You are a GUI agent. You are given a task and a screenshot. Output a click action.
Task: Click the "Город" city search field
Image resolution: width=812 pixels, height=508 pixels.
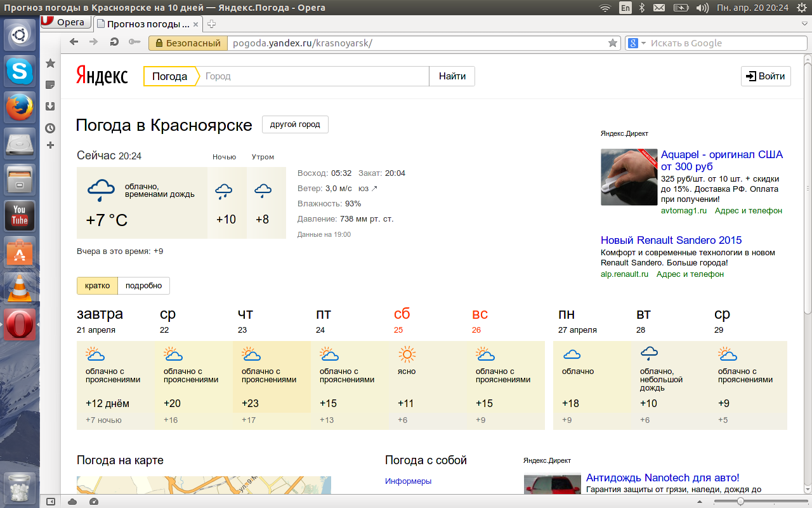coord(315,76)
